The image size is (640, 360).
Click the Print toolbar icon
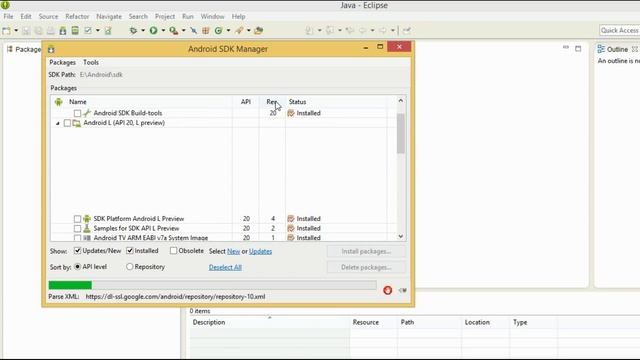pos(51,31)
